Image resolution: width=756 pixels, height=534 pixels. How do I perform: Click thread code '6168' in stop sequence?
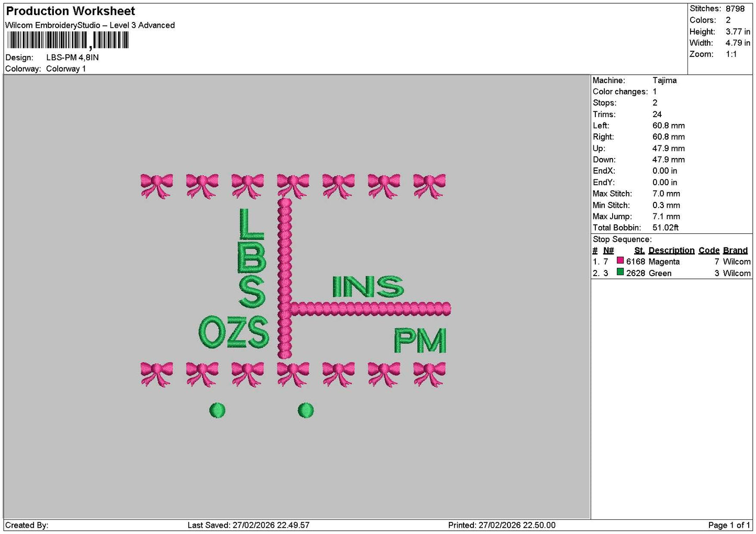[x=636, y=262]
